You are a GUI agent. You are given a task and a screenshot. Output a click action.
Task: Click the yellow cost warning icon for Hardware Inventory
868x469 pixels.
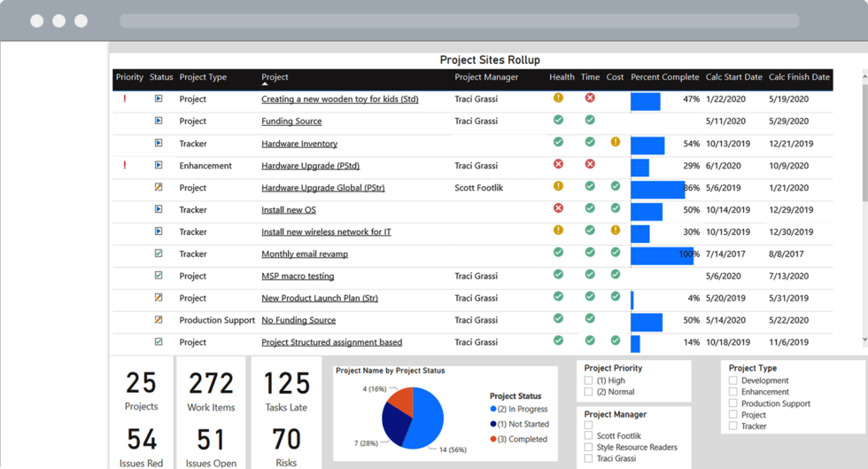[x=616, y=142]
